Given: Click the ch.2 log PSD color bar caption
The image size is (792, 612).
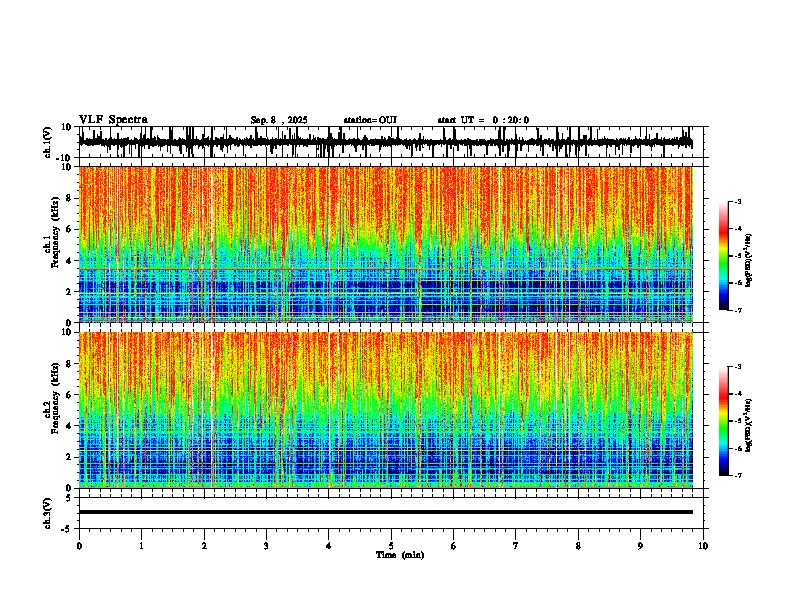Looking at the screenshot, I should click(x=748, y=425).
